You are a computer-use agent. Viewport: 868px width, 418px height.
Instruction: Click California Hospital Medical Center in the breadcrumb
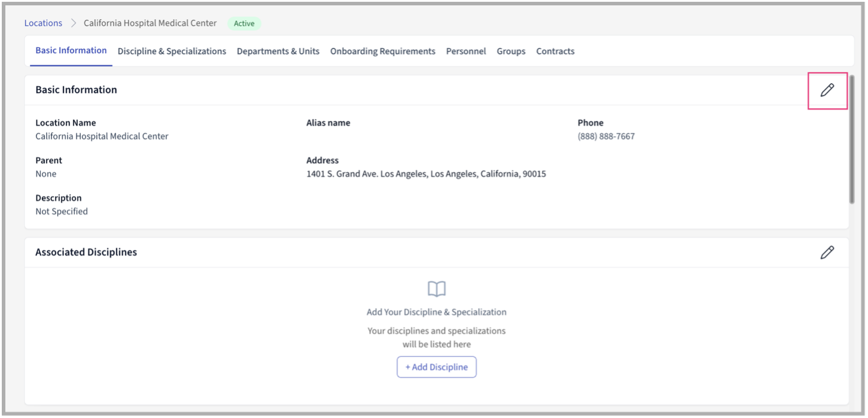[x=150, y=23]
